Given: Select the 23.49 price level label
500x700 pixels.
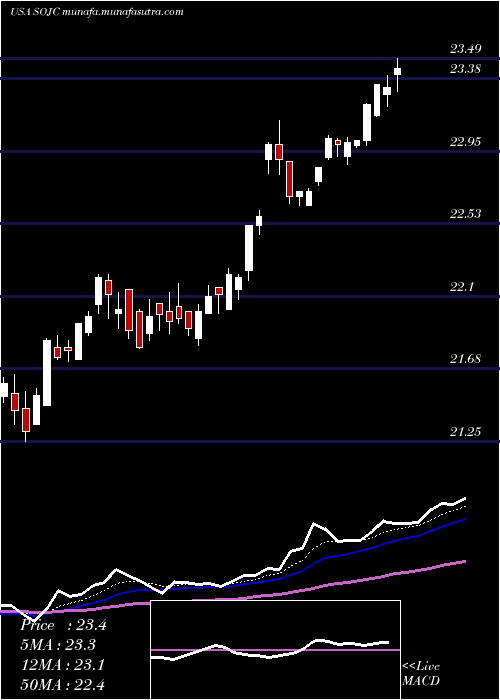Looking at the screenshot, I should coord(466,49).
